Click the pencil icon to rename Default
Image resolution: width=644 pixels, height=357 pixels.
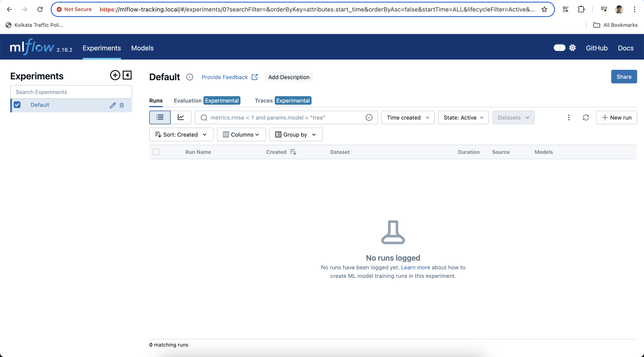point(113,105)
